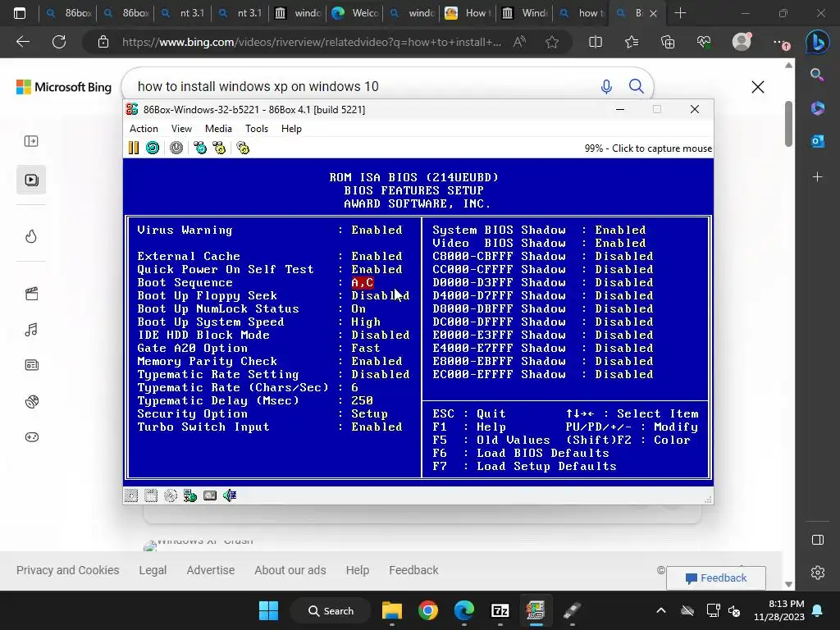Add page to favorites star icon
Viewport: 840px width, 630px height.
pos(552,42)
